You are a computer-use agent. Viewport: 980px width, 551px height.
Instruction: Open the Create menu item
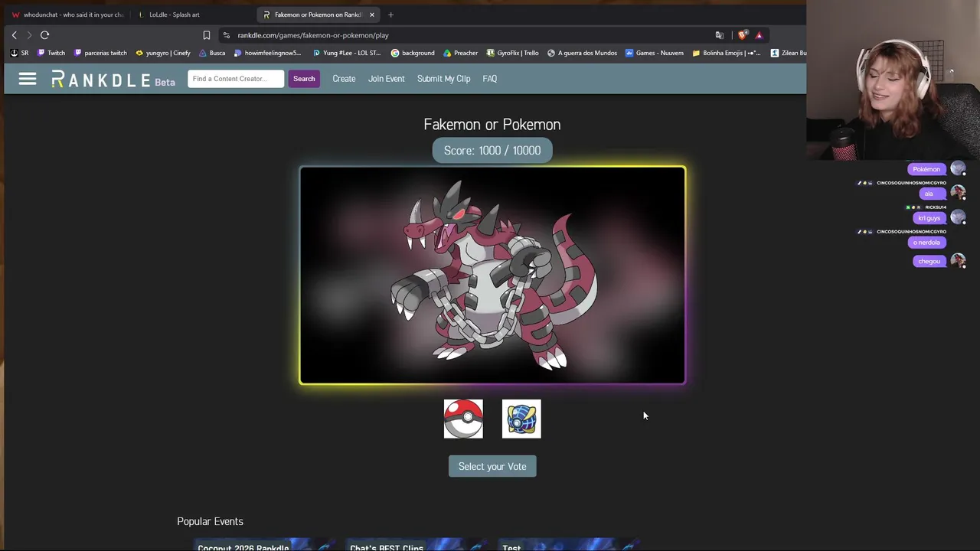coord(344,79)
